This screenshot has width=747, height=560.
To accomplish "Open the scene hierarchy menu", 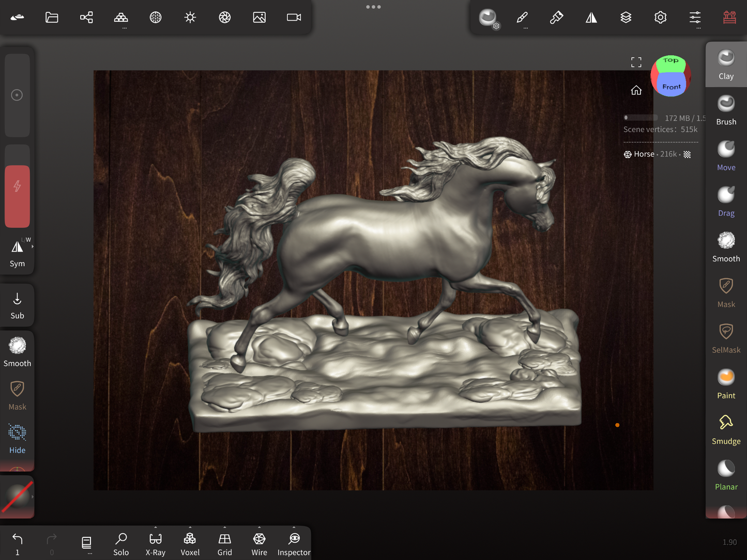I will pos(86,18).
